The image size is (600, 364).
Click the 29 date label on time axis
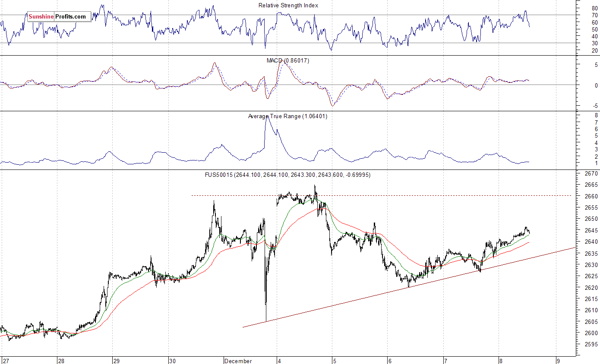click(117, 361)
